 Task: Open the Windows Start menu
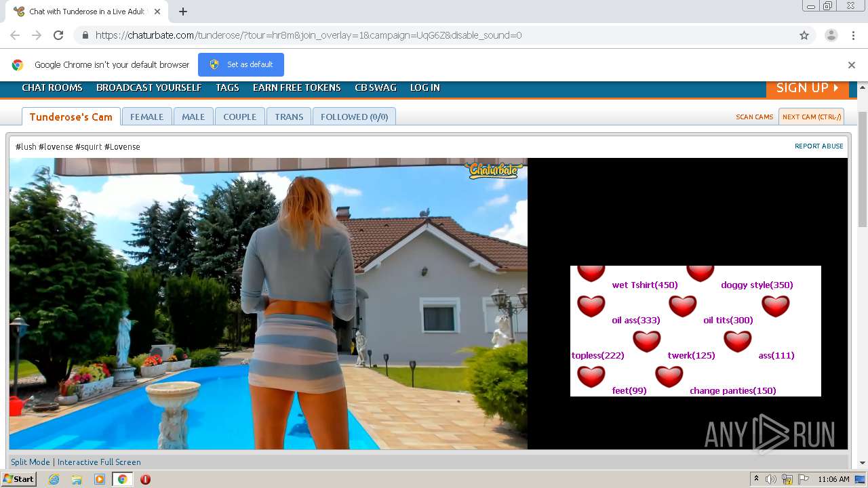[x=19, y=479]
